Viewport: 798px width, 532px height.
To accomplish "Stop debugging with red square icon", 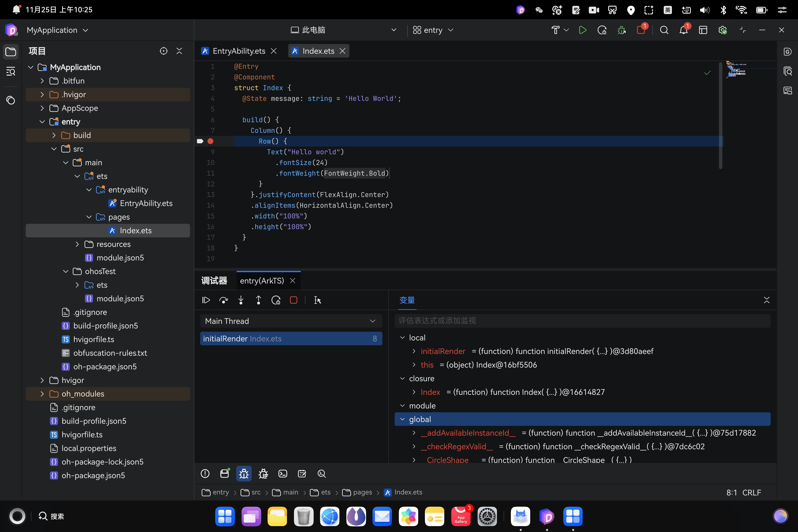I will [293, 300].
